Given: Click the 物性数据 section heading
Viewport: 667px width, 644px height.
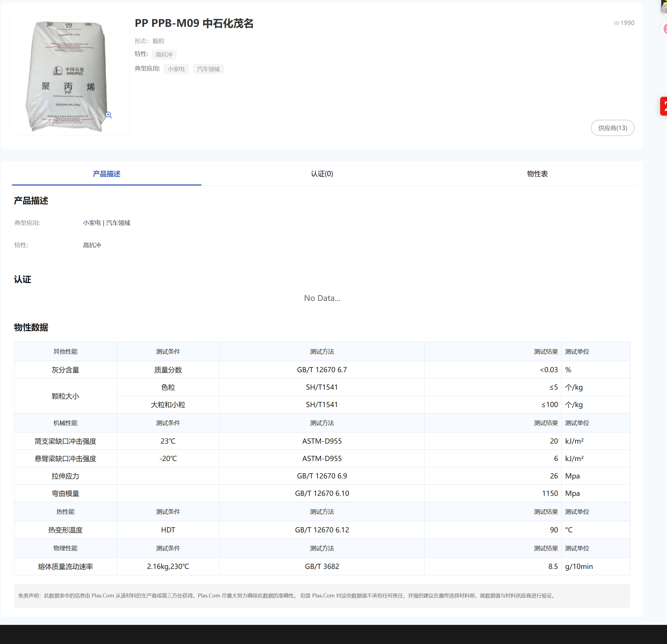Looking at the screenshot, I should (x=31, y=328).
